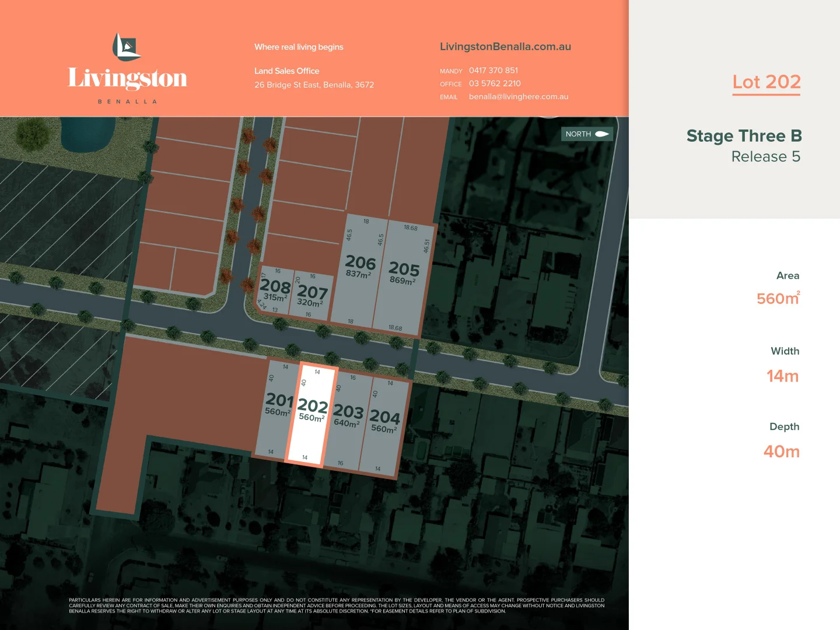Click the Stage Three B heading
This screenshot has width=840, height=630.
point(744,136)
